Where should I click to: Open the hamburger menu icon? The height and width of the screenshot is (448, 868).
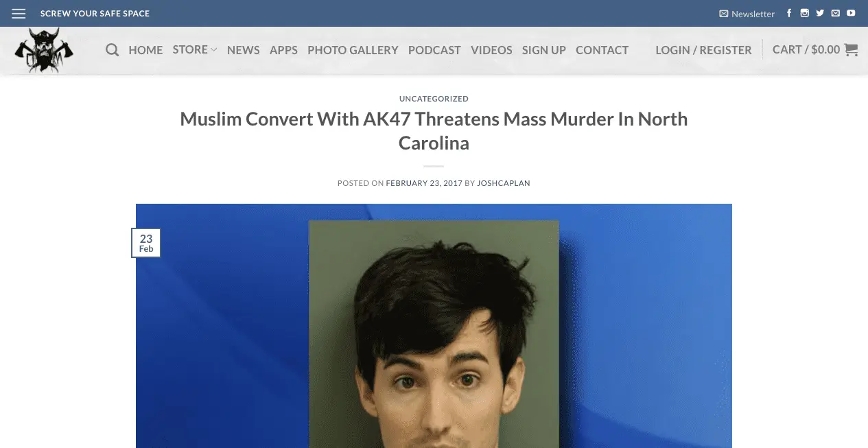click(x=19, y=14)
